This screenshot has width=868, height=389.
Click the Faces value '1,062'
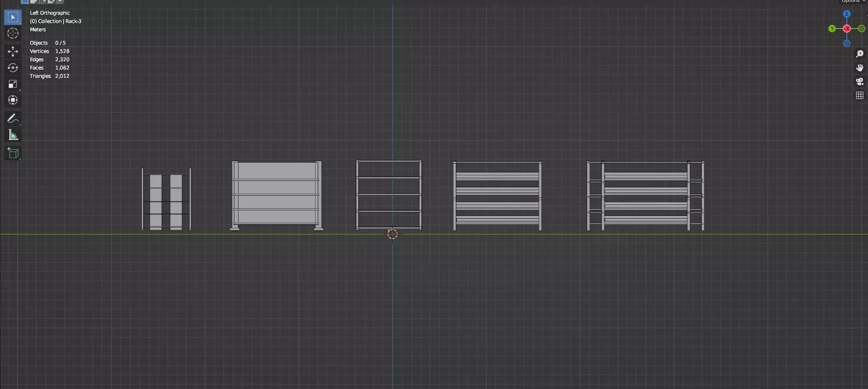tap(62, 68)
